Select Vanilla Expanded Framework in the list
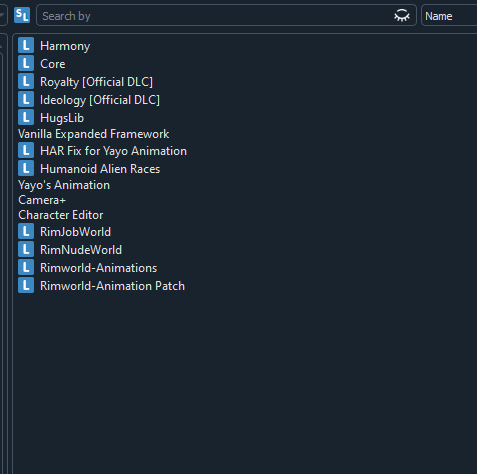This screenshot has width=477, height=474. click(x=94, y=134)
